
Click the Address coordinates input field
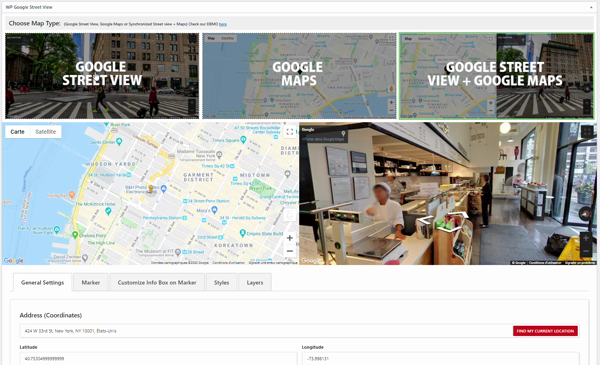(266, 331)
